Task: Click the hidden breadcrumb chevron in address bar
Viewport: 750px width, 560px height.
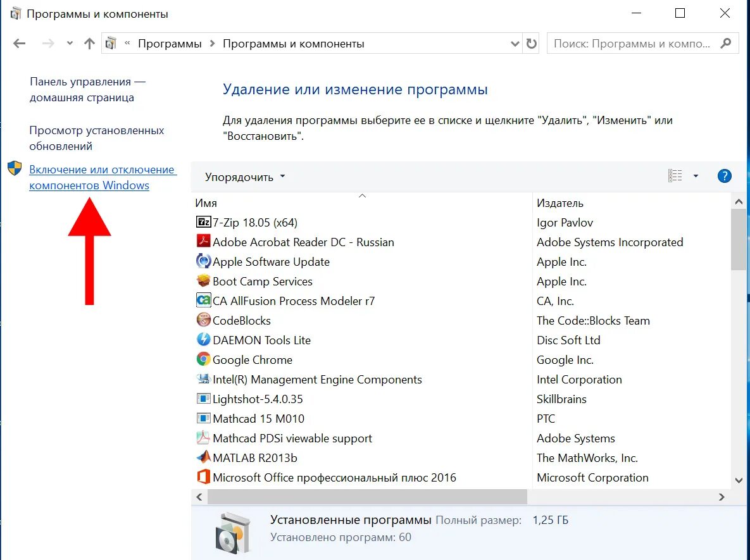Action: click(x=127, y=44)
